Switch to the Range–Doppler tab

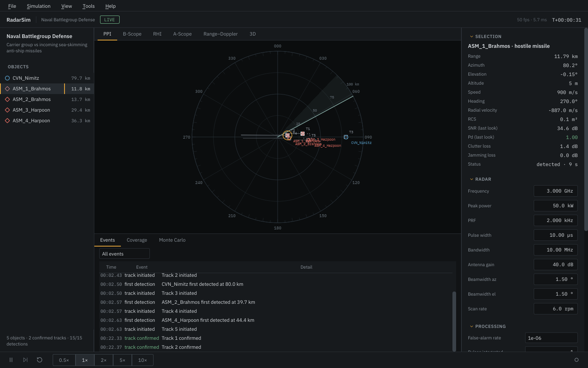click(220, 34)
